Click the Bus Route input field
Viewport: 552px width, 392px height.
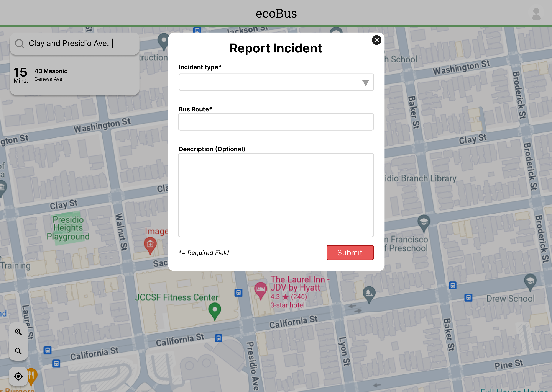[x=276, y=122]
